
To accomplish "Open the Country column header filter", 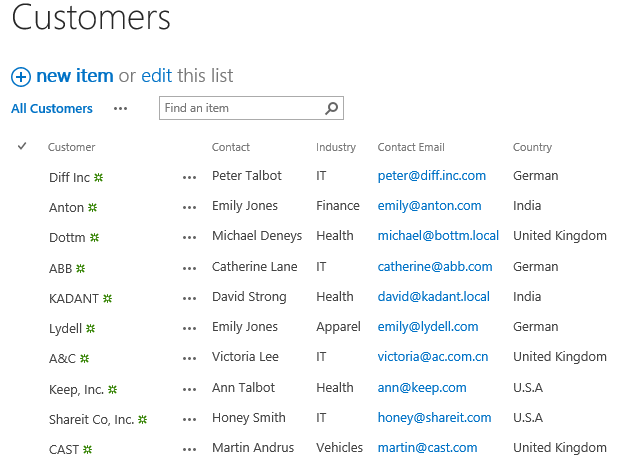I will [x=532, y=147].
